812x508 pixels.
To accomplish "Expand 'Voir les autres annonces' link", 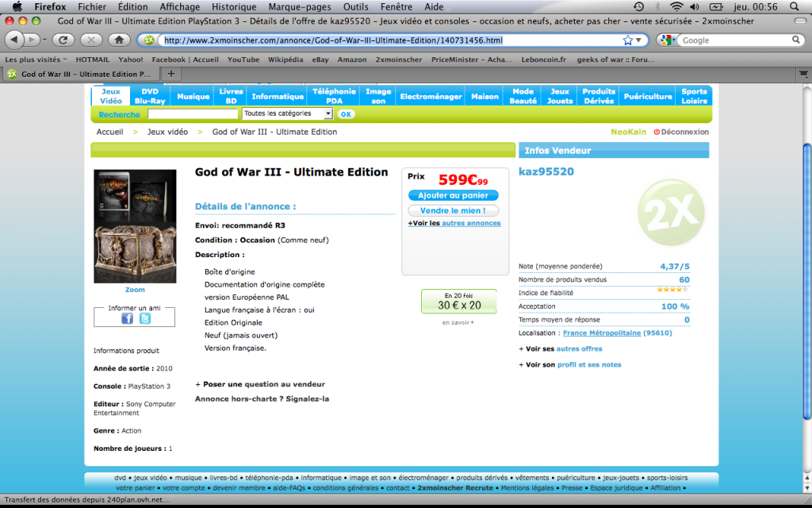I will pyautogui.click(x=454, y=223).
